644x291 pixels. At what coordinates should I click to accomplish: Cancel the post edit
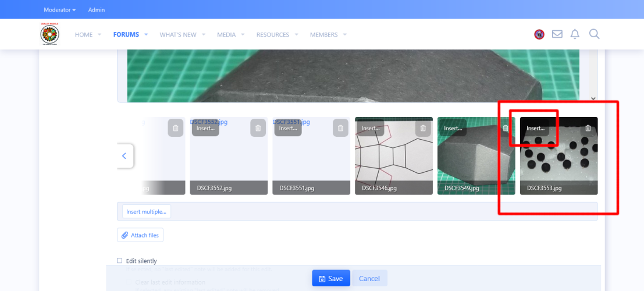369,278
